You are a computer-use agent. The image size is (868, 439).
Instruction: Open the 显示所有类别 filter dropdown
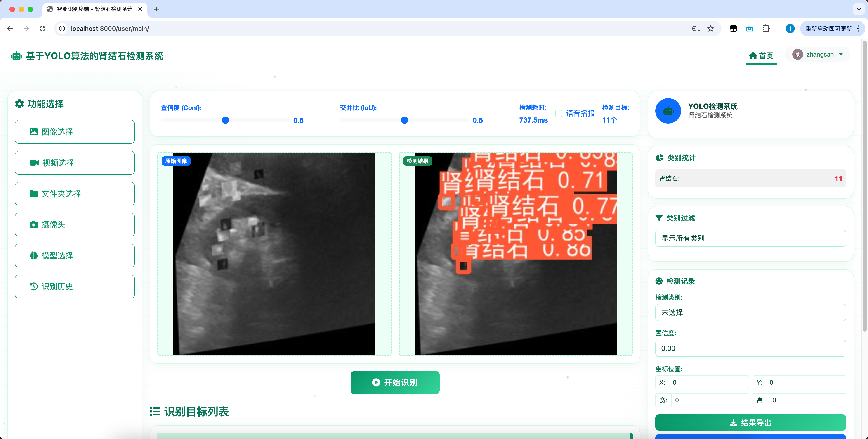click(x=750, y=238)
